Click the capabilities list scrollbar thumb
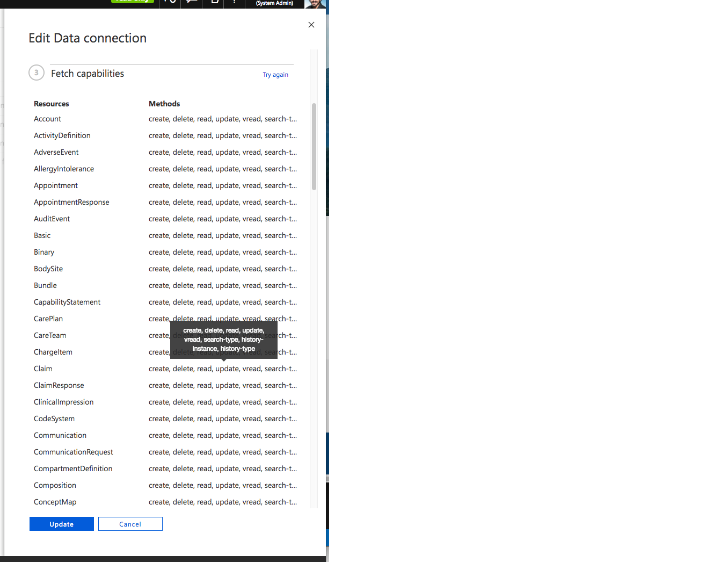The image size is (728, 562). pos(314,147)
